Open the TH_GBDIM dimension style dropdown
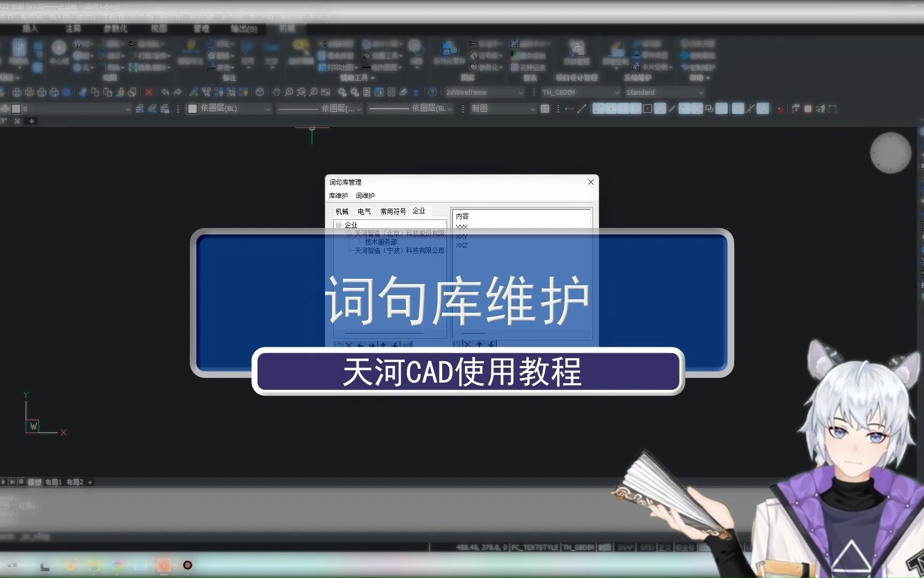Viewport: 924px width, 578px height. 581,93
